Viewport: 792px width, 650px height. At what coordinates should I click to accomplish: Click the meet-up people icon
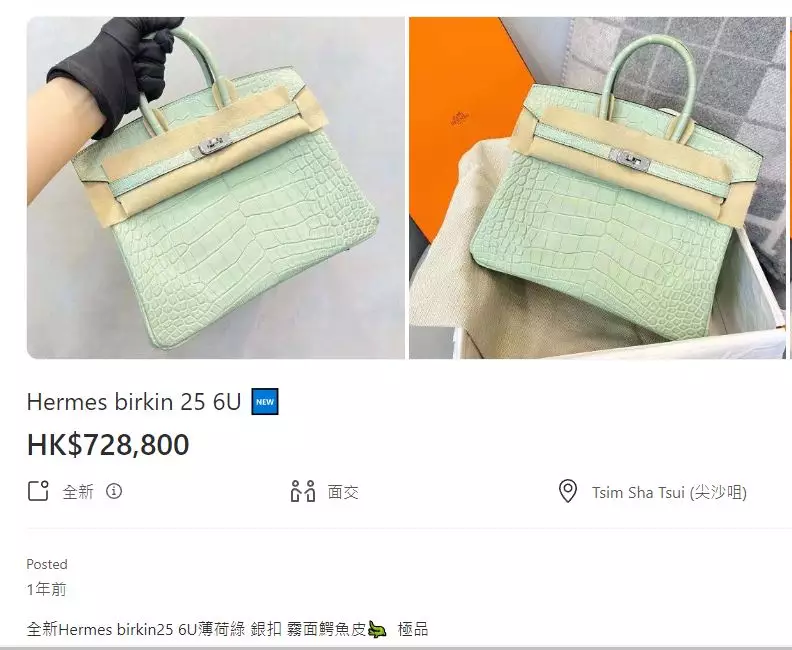[x=303, y=491]
